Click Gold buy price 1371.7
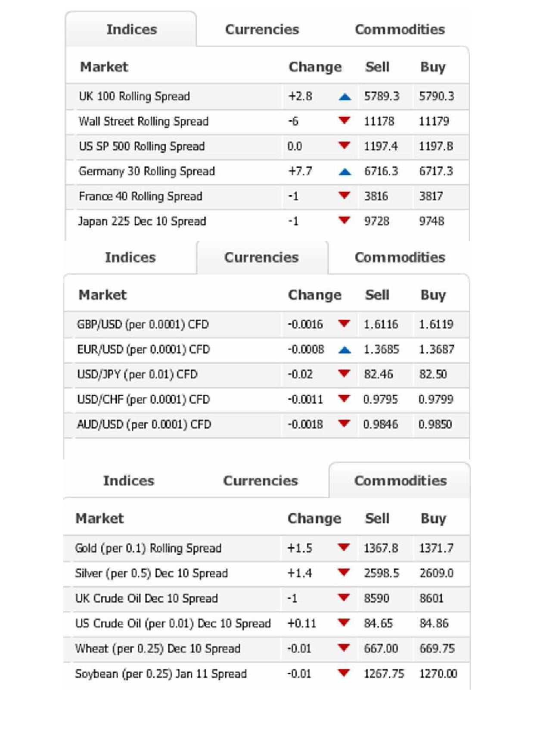Image resolution: width=534 pixels, height=756 pixels. tap(436, 548)
